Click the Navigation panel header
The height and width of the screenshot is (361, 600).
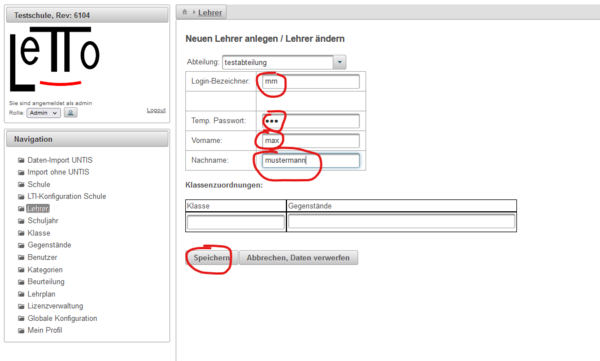(x=87, y=139)
